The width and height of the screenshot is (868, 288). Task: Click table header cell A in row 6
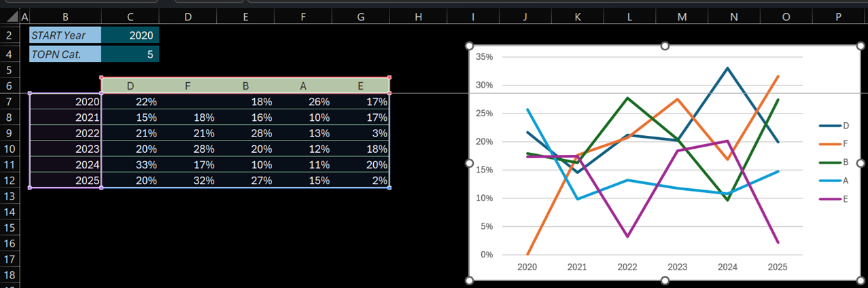(x=303, y=86)
